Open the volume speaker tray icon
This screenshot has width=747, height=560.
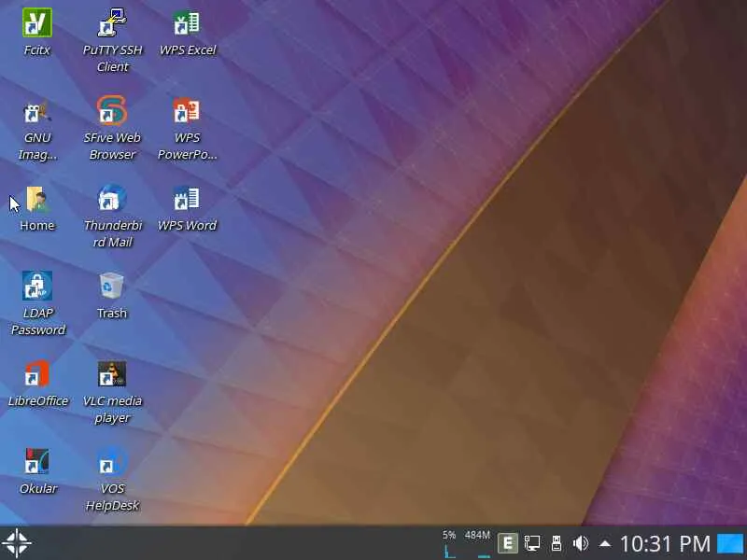(x=580, y=543)
